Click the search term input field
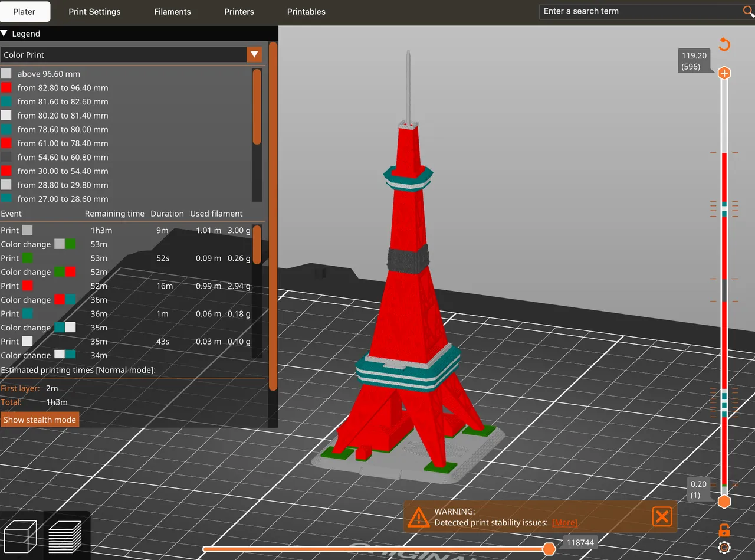 tap(641, 11)
